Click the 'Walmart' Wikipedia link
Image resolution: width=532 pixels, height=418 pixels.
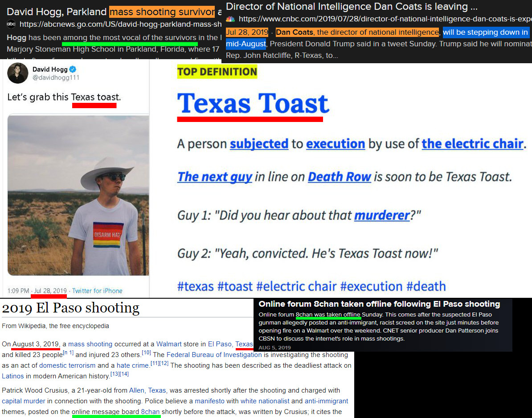click(x=169, y=344)
